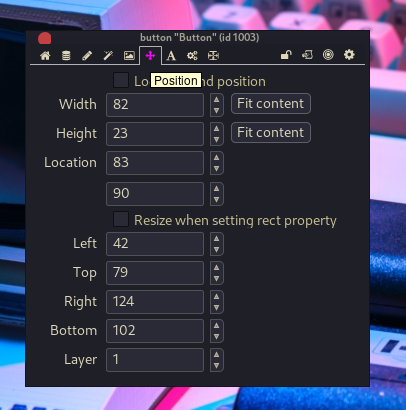406x410 pixels.
Task: Open the Basic home pane icon
Action: click(45, 55)
